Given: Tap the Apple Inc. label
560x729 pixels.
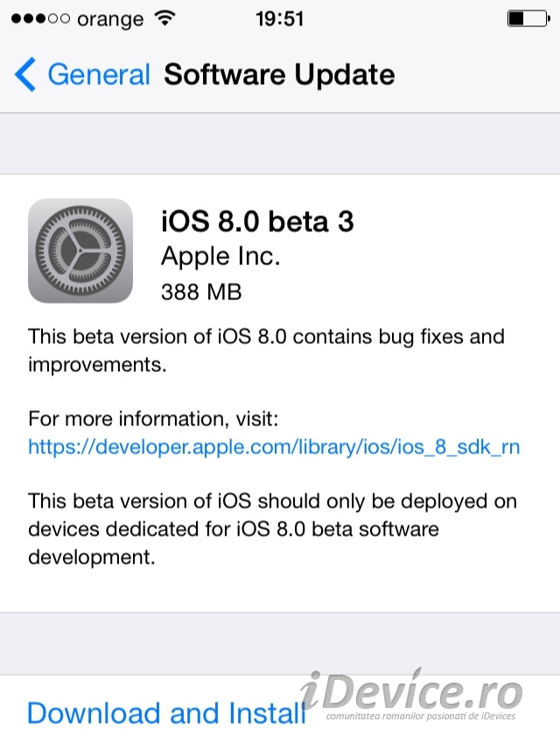Looking at the screenshot, I should click(220, 256).
